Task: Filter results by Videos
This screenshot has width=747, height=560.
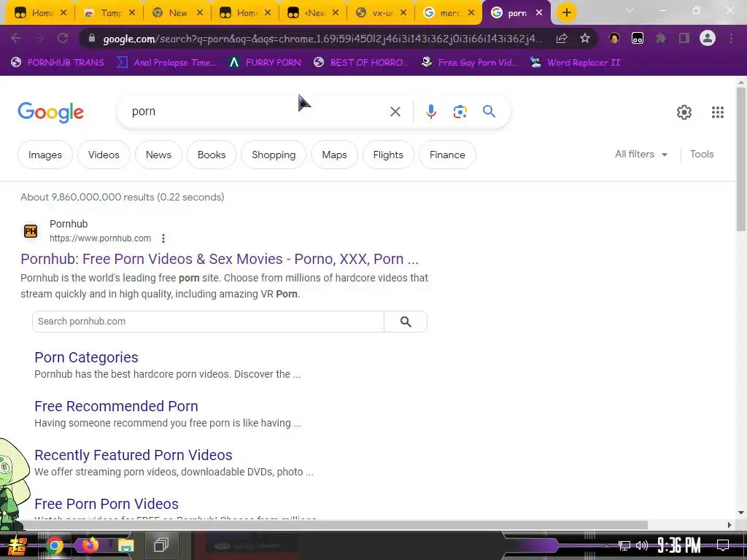Action: point(104,155)
